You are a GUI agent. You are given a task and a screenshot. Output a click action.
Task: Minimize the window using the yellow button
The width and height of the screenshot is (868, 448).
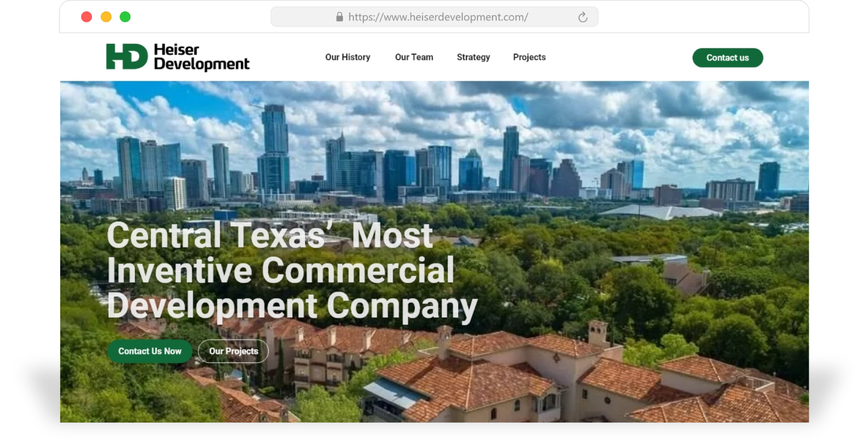pos(106,17)
